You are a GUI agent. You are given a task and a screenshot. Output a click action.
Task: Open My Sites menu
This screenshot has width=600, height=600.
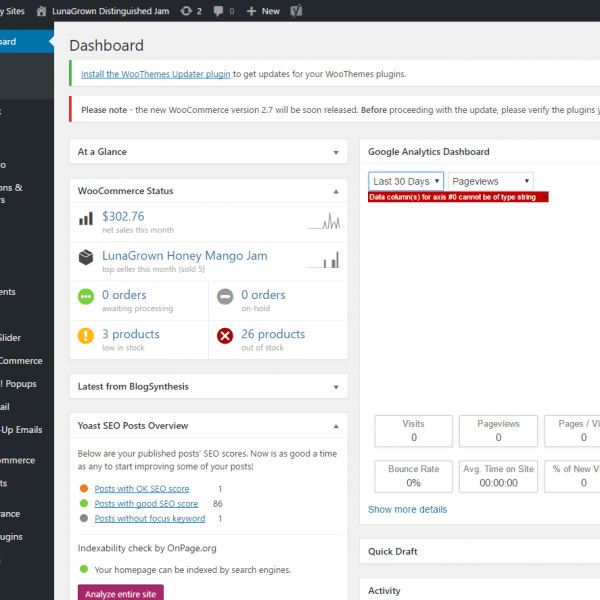12,11
